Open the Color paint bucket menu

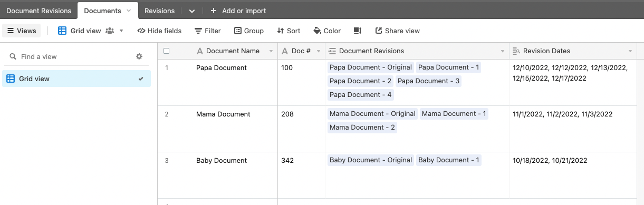point(327,31)
